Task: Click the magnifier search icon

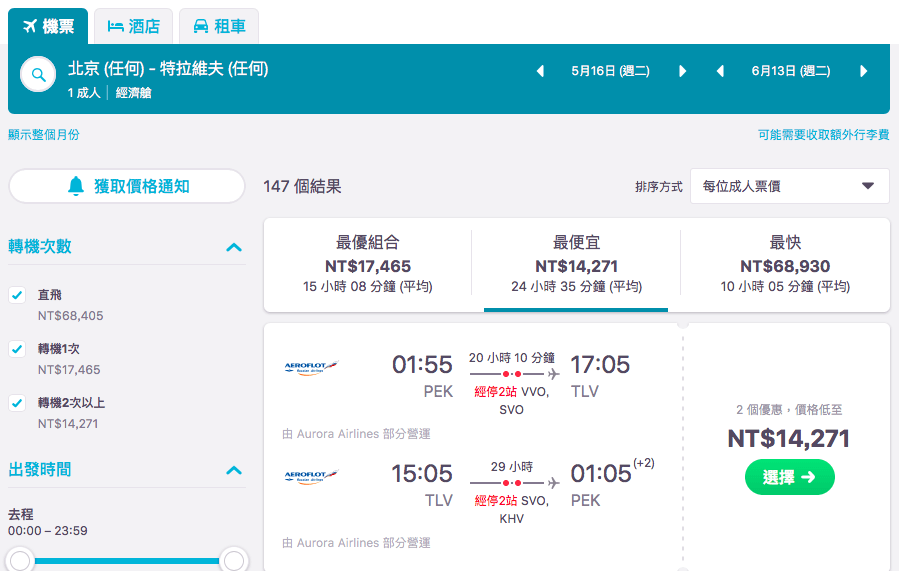Action: click(x=38, y=75)
